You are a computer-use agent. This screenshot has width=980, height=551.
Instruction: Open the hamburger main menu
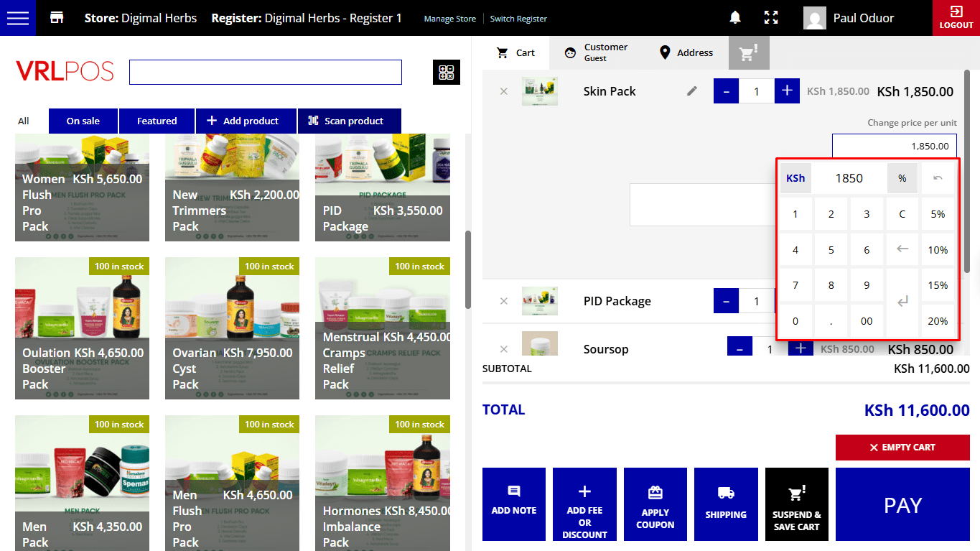[x=17, y=18]
